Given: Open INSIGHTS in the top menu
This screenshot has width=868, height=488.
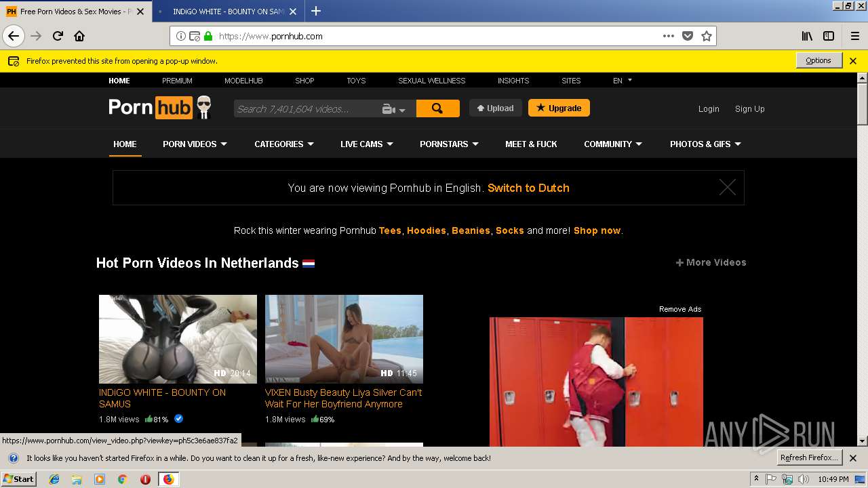Looking at the screenshot, I should point(513,80).
